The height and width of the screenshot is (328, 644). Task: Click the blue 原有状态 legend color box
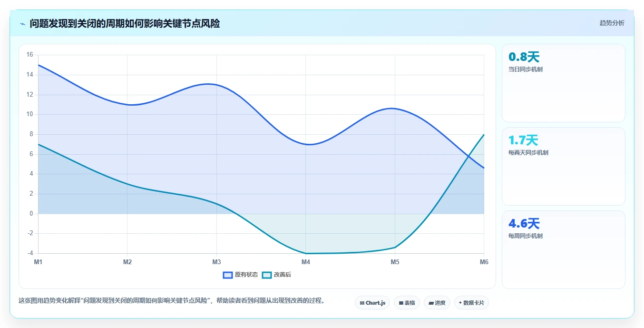pos(228,275)
